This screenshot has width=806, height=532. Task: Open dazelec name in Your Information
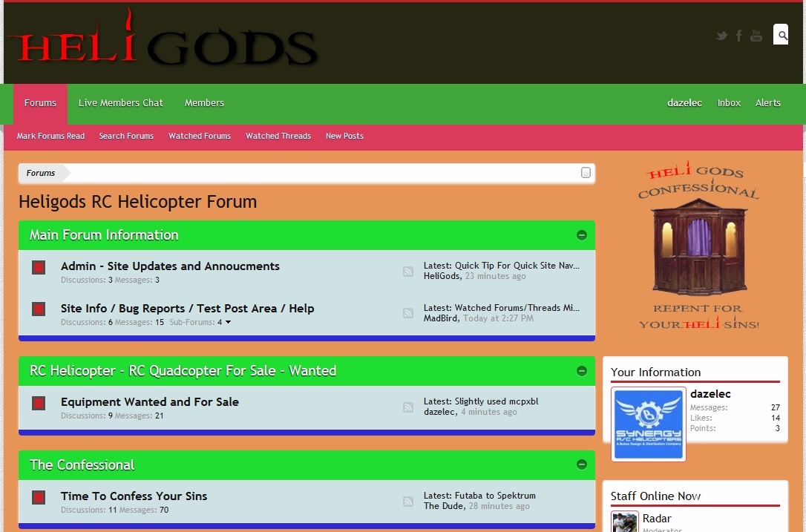point(710,394)
